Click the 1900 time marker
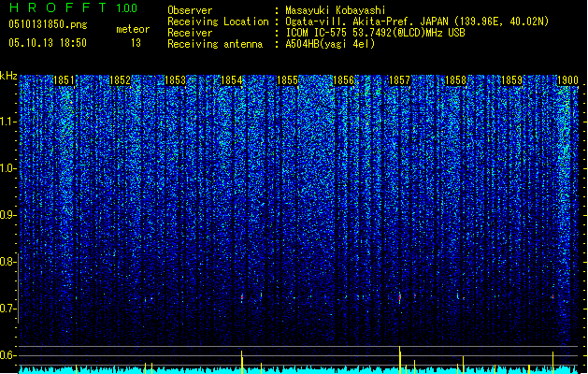Image resolution: width=588 pixels, height=374 pixels. 567,80
